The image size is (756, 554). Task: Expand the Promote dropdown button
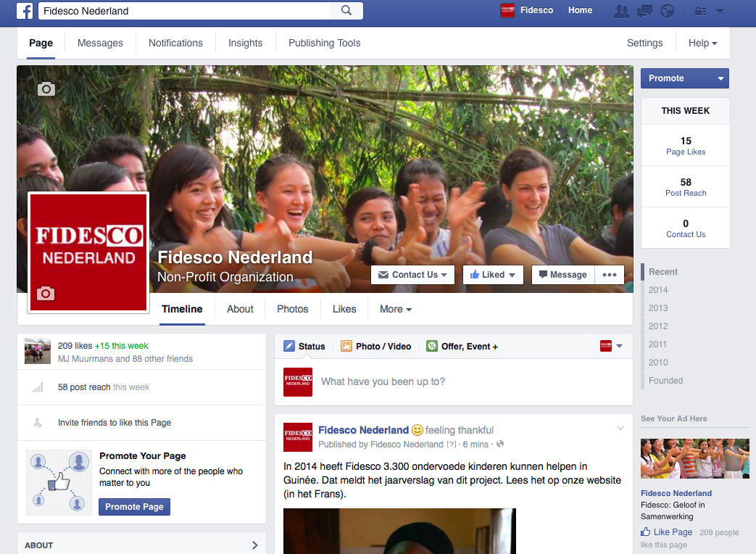pyautogui.click(x=685, y=78)
